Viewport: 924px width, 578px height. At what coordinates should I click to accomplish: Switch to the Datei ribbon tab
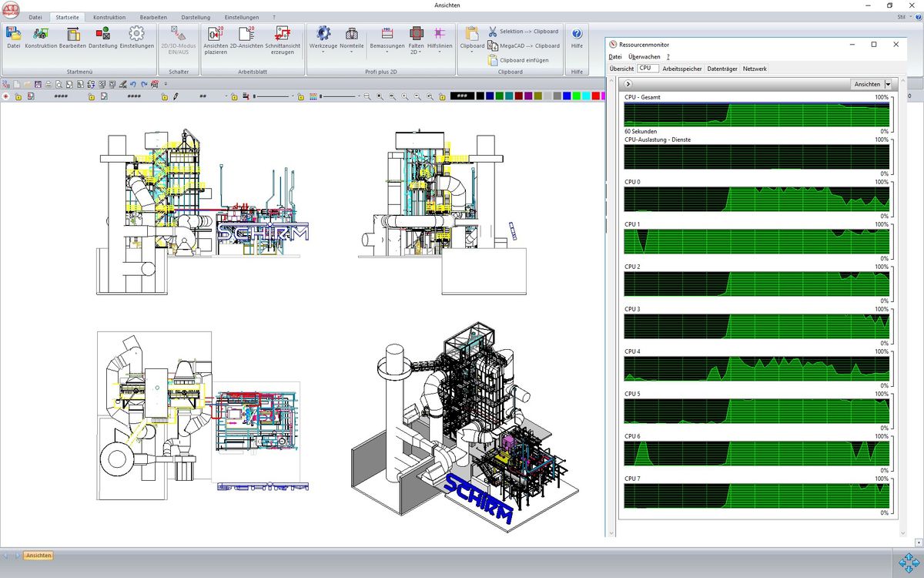(35, 17)
